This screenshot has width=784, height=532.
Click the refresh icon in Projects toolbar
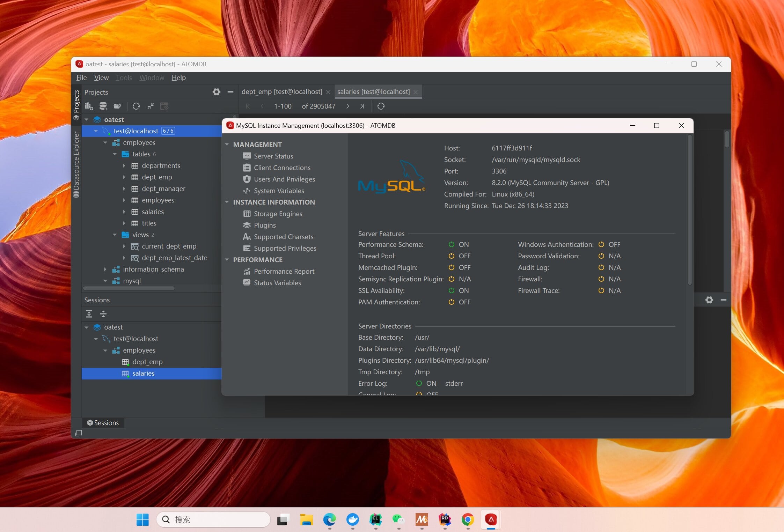click(136, 106)
